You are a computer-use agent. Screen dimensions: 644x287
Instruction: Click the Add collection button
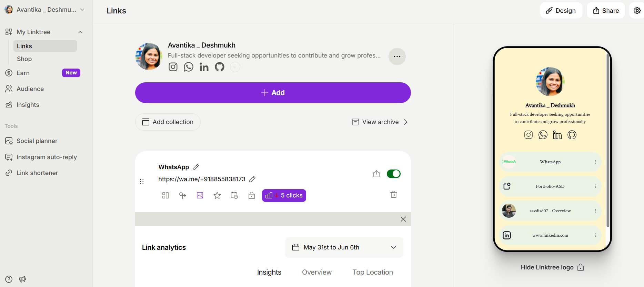click(168, 122)
